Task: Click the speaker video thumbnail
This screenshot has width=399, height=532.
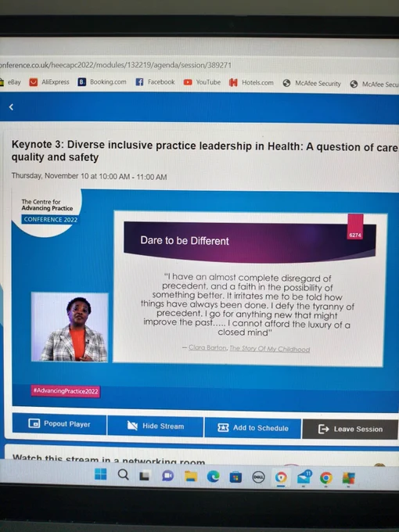Action: point(70,327)
